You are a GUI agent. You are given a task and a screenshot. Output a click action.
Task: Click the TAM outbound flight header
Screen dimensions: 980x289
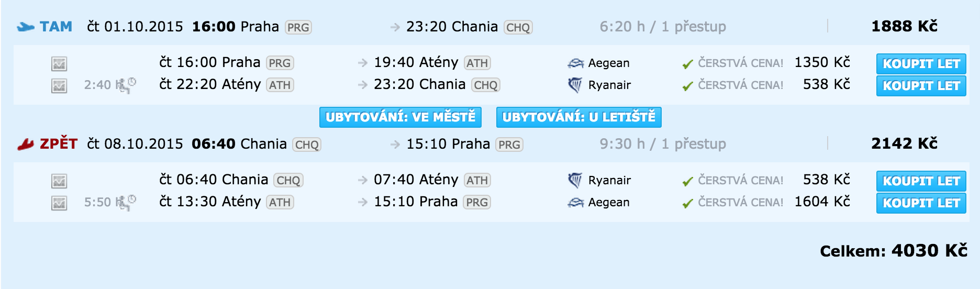coord(56,27)
